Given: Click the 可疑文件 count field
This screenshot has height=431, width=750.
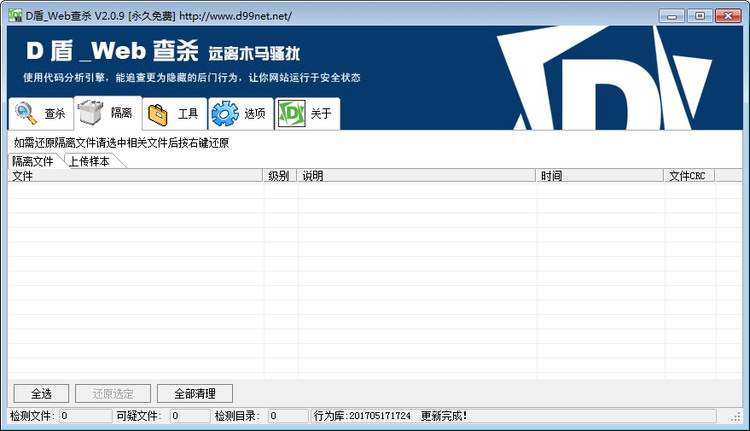Looking at the screenshot, I should coord(190,416).
